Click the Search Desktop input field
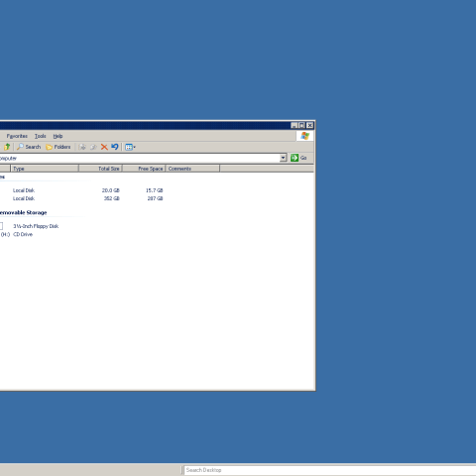The image size is (476, 476). pos(330,470)
